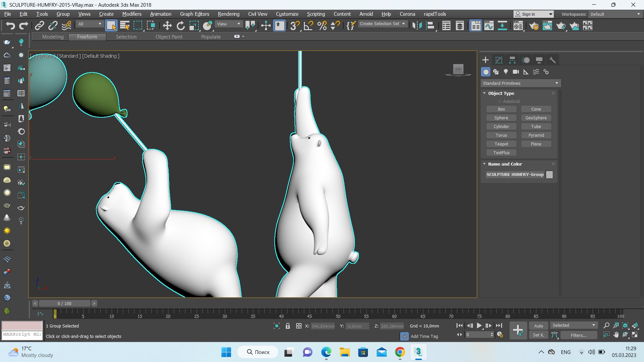
Task: Open the Display panel tab
Action: point(539,60)
